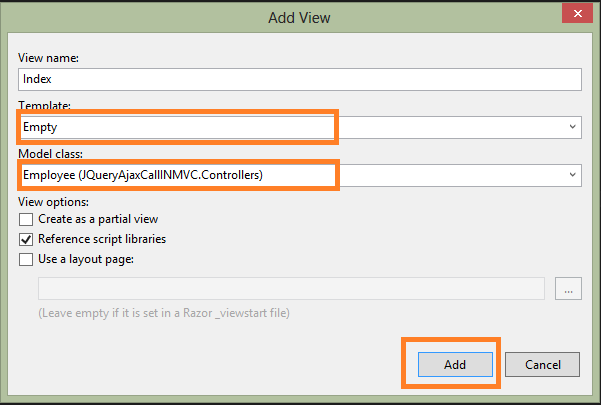
Task: Click the "Template:" label
Action: (x=45, y=106)
